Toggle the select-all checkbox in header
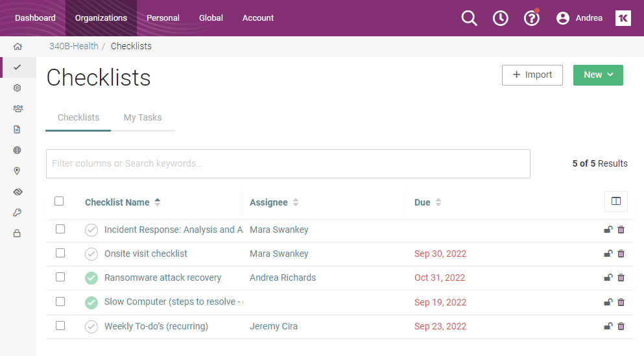 coord(59,201)
